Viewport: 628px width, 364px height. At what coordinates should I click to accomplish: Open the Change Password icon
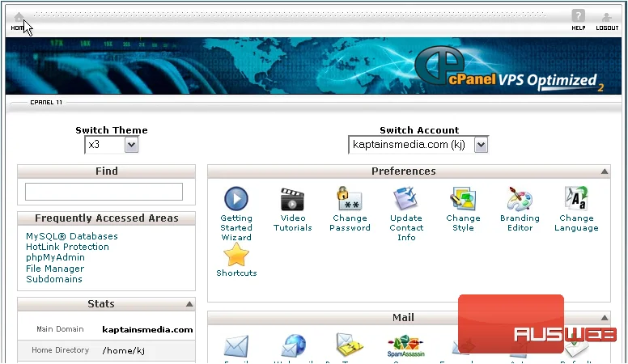(x=350, y=199)
